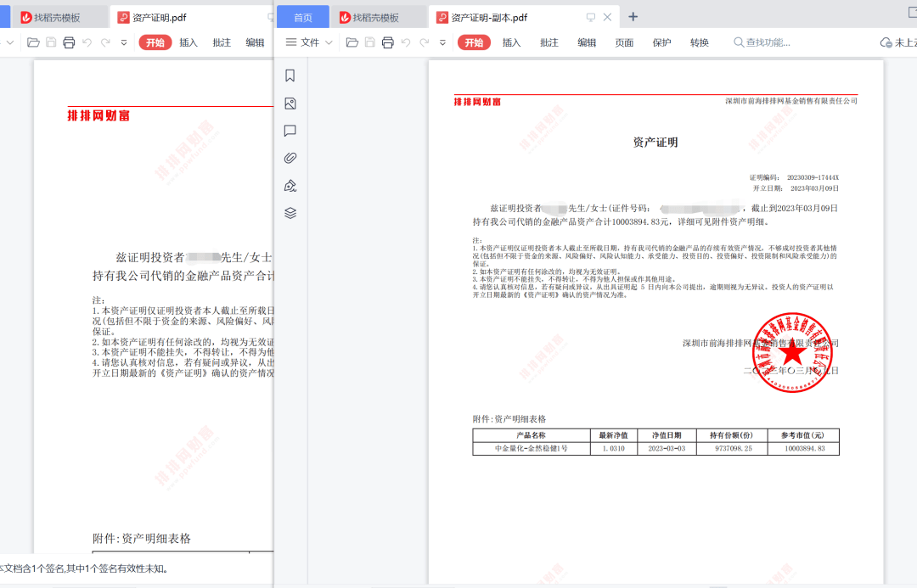
Task: Open the 文件 menu in right window
Action: pyautogui.click(x=309, y=42)
